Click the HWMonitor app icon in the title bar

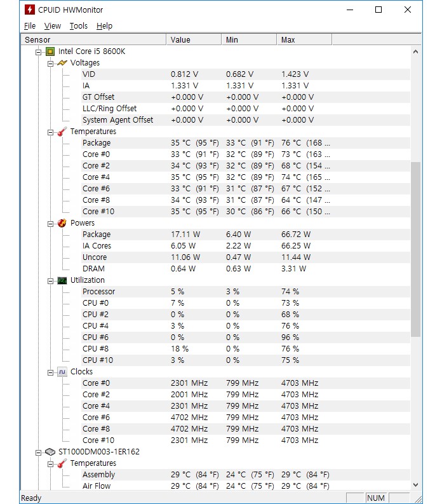(x=30, y=10)
